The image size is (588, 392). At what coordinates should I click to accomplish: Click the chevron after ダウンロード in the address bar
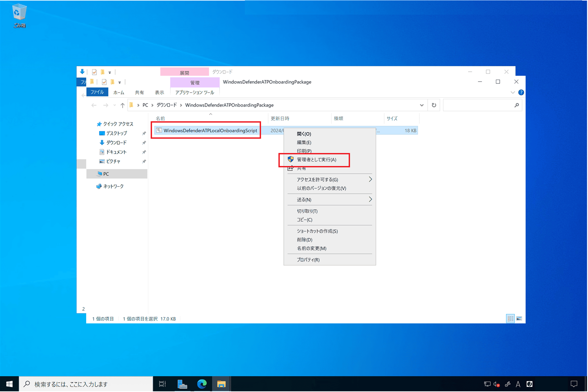pyautogui.click(x=181, y=105)
